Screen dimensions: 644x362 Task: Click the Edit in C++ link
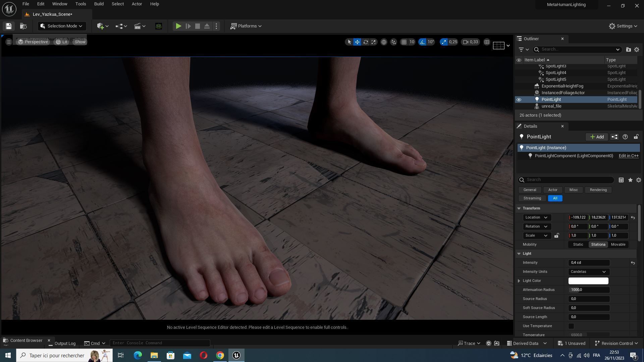point(628,156)
